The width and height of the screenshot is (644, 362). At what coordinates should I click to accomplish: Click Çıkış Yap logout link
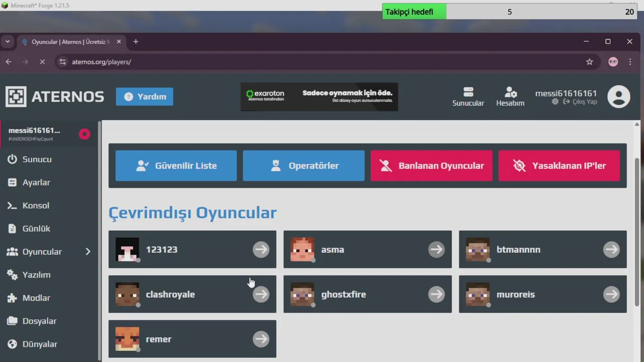[x=580, y=102]
